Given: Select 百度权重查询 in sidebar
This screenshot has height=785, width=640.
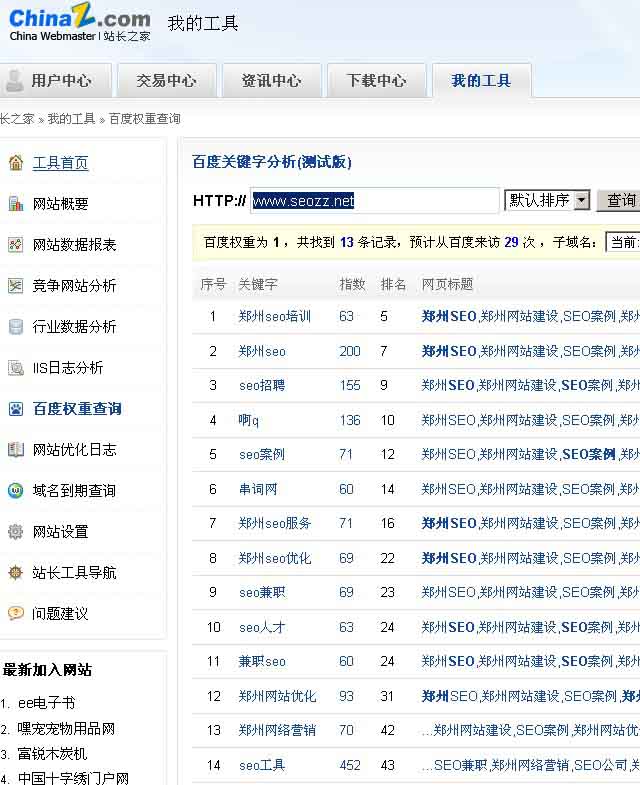Looking at the screenshot, I should click(x=77, y=409).
